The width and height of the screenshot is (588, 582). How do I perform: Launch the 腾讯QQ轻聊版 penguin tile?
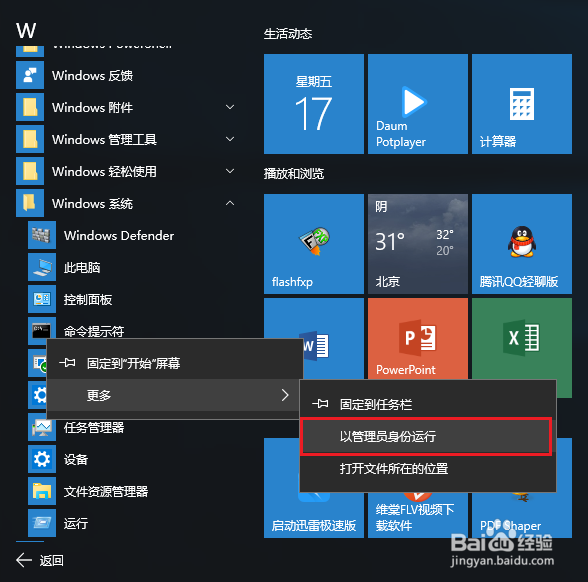522,244
